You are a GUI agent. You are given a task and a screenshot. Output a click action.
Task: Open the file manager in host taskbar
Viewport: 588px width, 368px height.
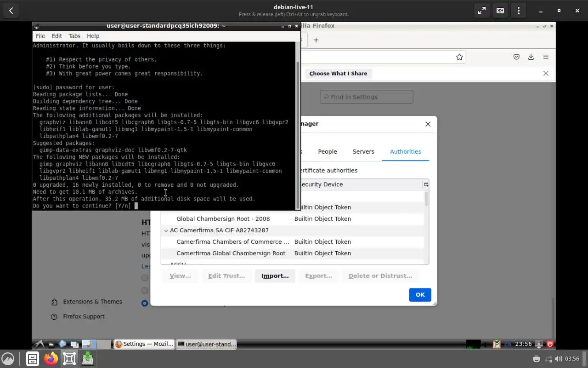[x=32, y=359]
